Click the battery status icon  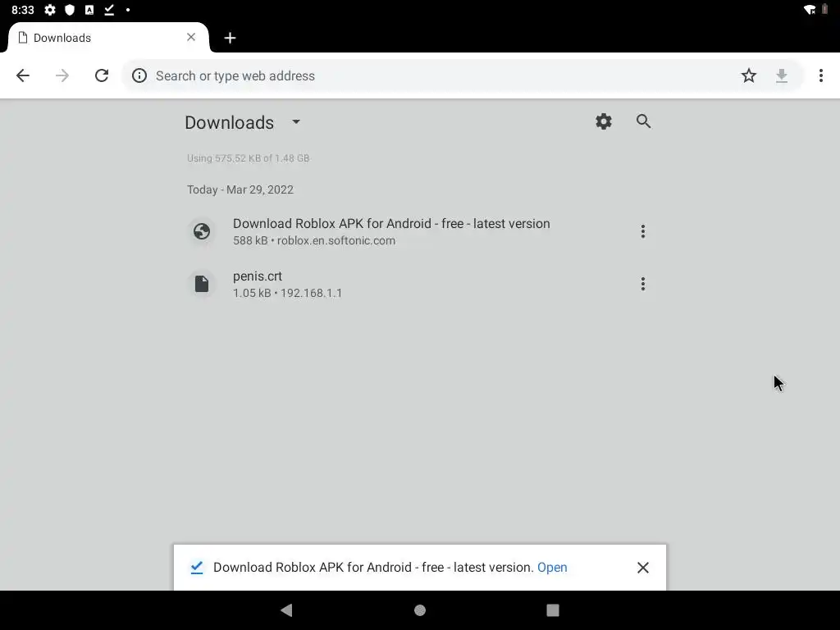coord(825,10)
